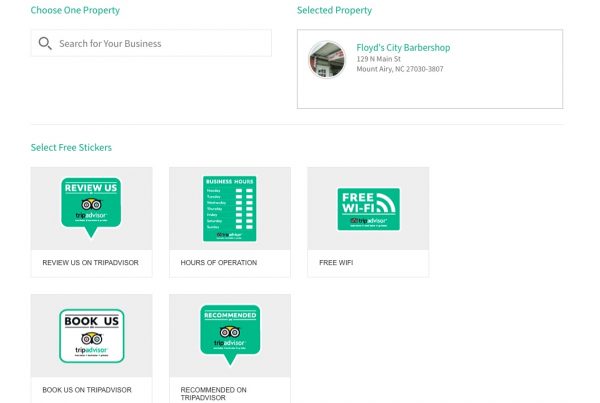Screen dimensions: 600x403
Task: Click the magnifier search icon
Action: click(x=45, y=43)
